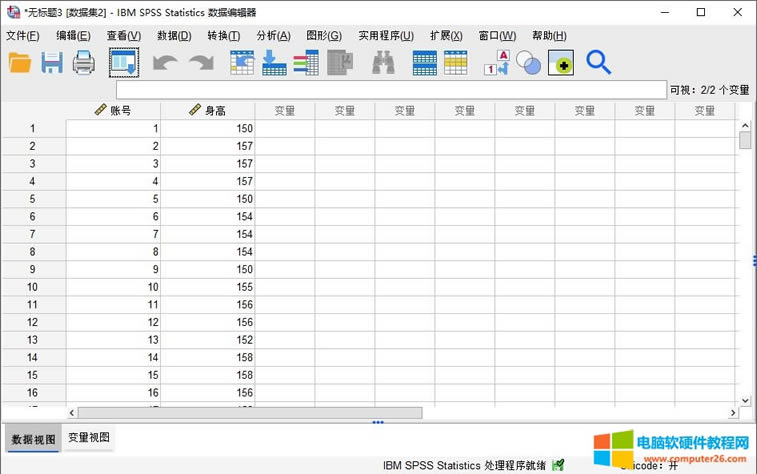Select 身高 cell 157 in row 2

pyautogui.click(x=208, y=146)
